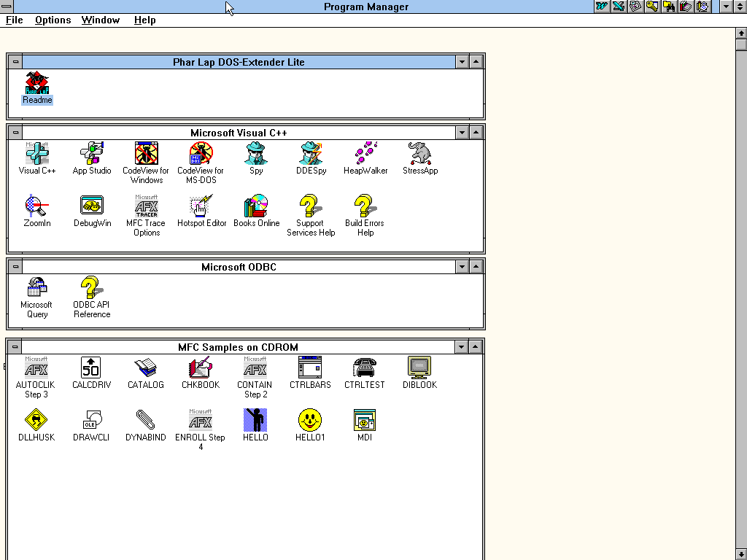This screenshot has height=560, width=747.
Task: Select the CONTAIN Step 2 sample icon
Action: 255,367
